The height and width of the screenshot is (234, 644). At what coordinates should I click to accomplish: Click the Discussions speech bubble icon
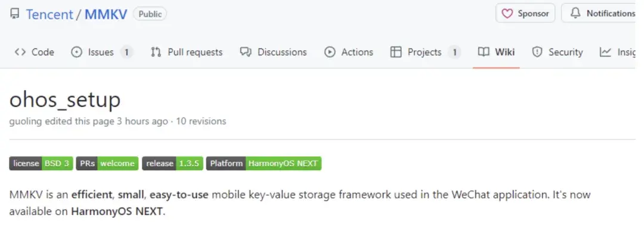pos(246,52)
